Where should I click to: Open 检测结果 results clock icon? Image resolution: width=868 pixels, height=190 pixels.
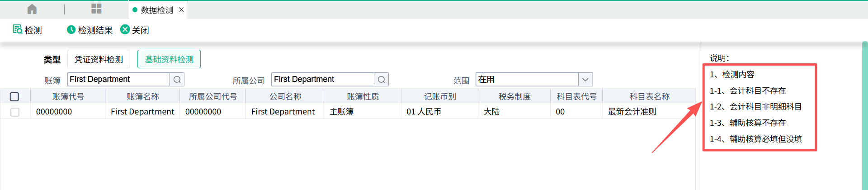(71, 30)
